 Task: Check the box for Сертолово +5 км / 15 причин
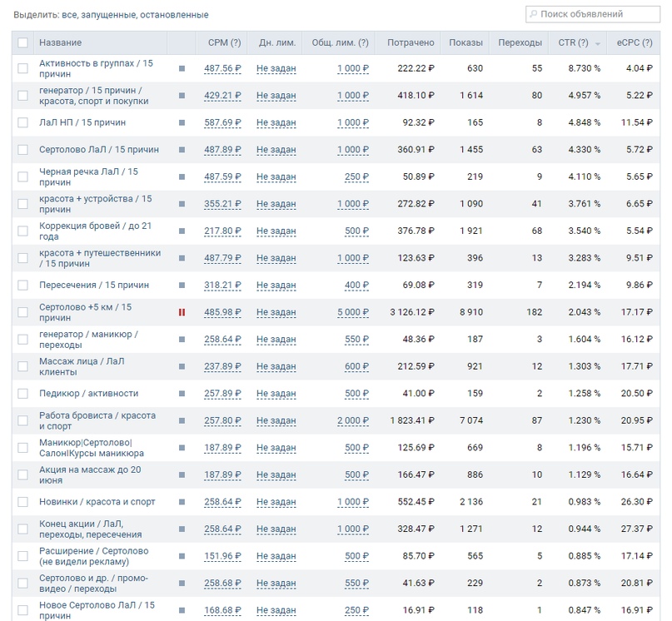[22, 312]
